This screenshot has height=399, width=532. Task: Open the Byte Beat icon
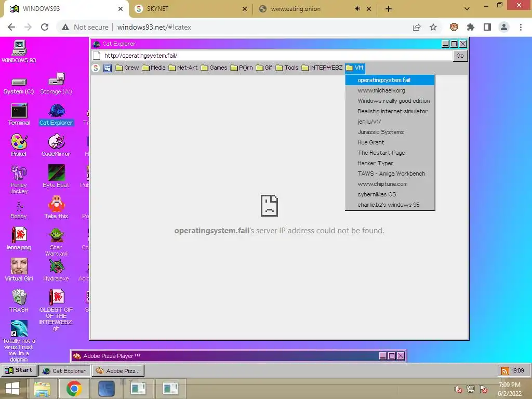click(x=56, y=176)
